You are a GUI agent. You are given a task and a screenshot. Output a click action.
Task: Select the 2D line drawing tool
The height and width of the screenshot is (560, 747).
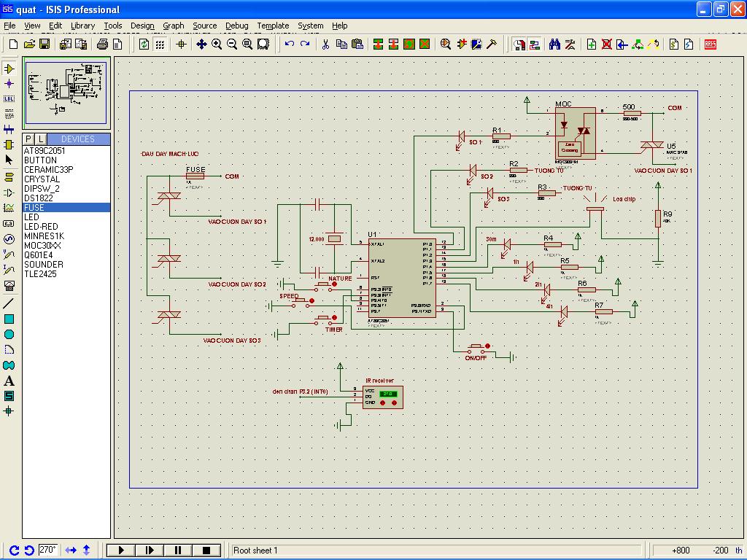tap(9, 303)
